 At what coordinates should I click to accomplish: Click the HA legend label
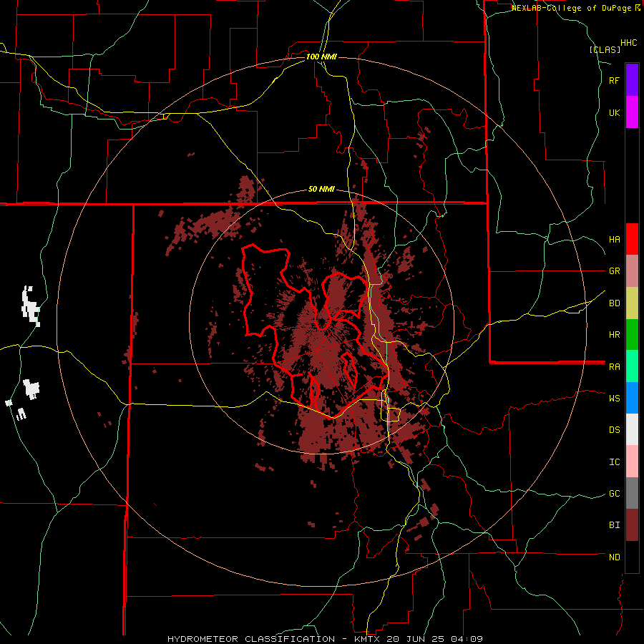coord(615,239)
